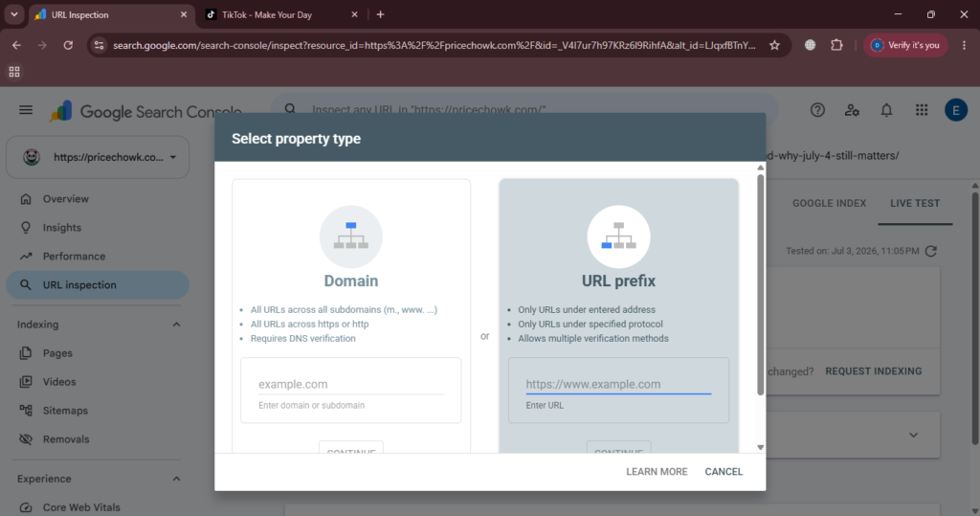
Task: Open the browser extensions puzzle icon
Action: point(836,45)
